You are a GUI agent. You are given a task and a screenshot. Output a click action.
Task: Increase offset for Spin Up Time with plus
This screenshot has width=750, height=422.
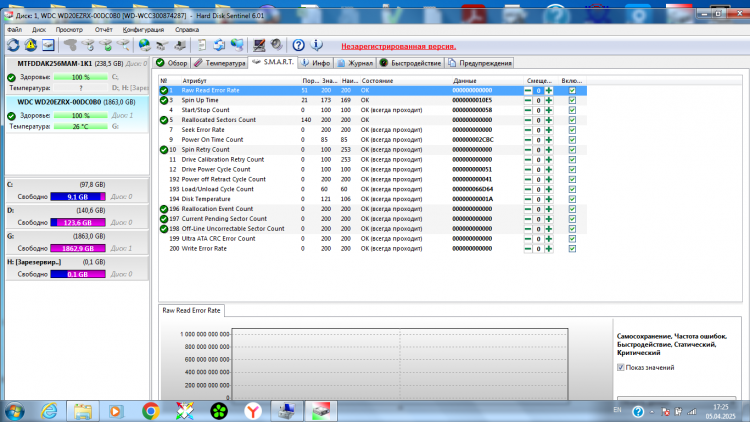click(x=549, y=100)
